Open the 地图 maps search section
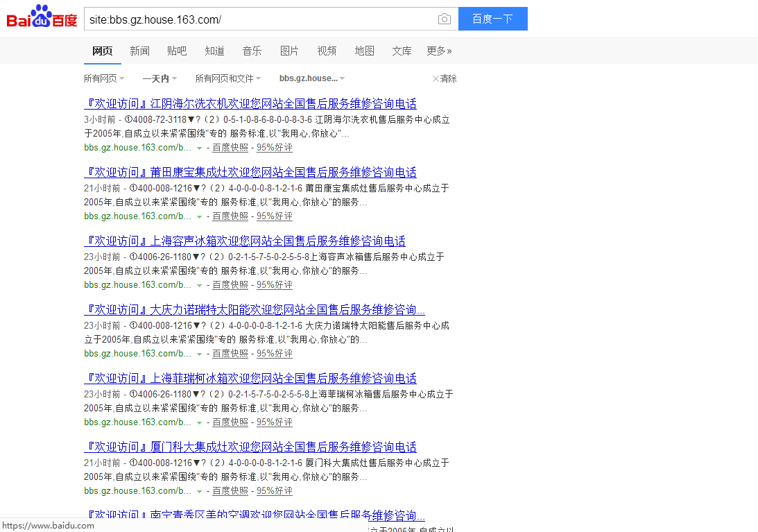Viewport: 758px width, 532px height. click(x=364, y=51)
